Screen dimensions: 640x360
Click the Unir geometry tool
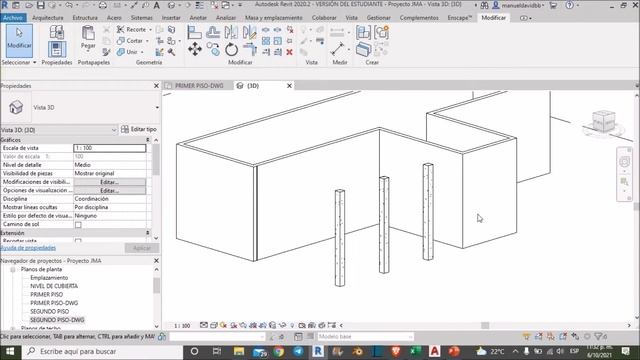pos(127,52)
